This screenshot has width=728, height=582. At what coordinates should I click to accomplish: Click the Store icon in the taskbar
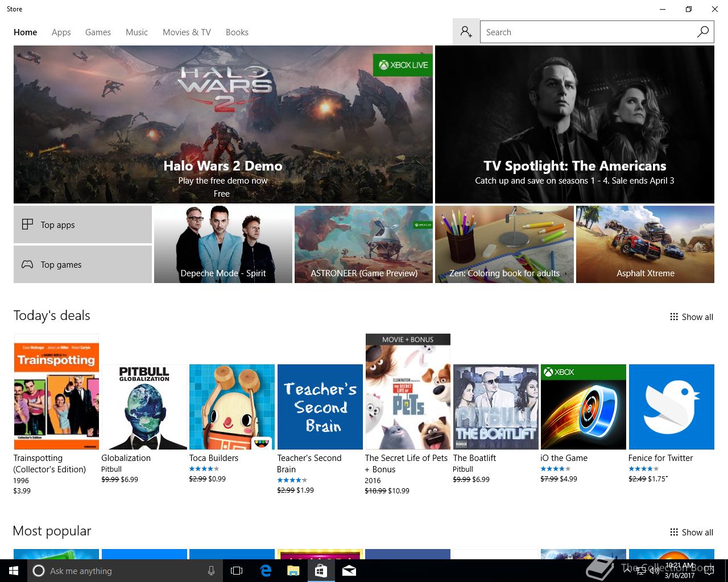[x=321, y=571]
